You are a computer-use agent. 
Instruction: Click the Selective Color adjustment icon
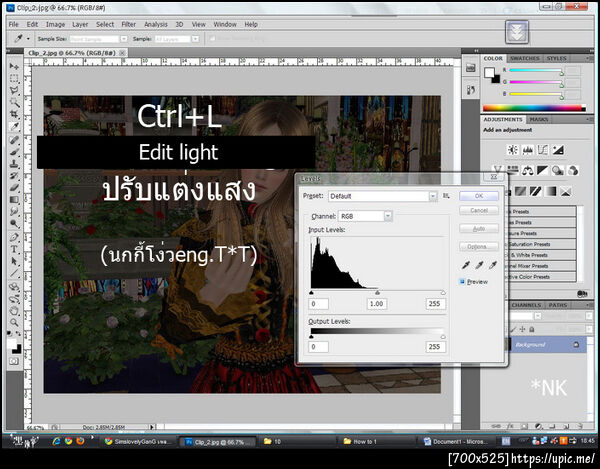566,191
